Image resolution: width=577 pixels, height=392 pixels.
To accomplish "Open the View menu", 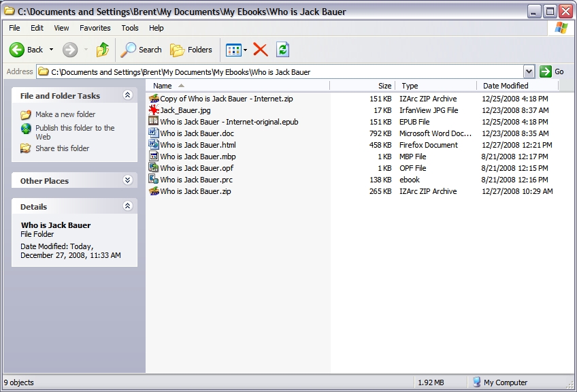I will pyautogui.click(x=61, y=28).
